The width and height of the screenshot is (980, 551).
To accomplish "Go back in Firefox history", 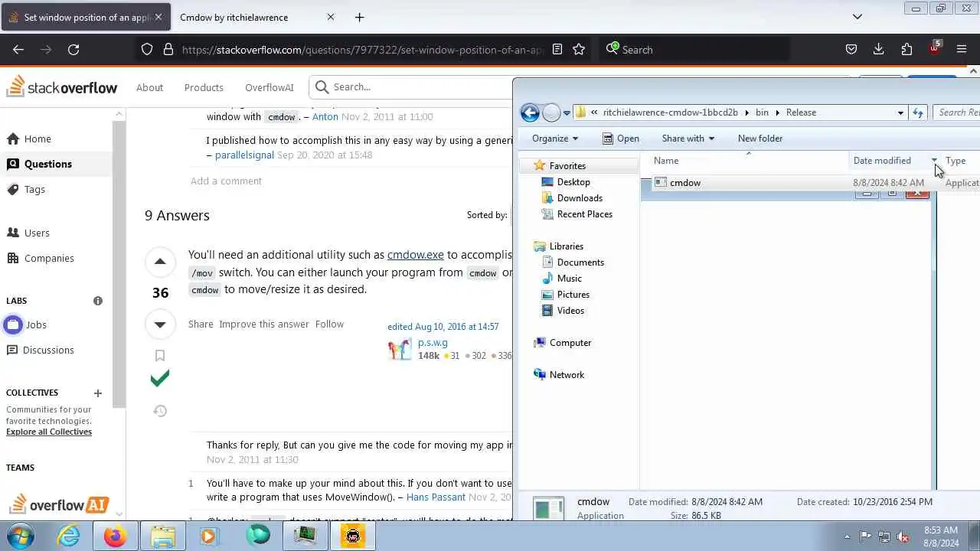I will tap(18, 49).
